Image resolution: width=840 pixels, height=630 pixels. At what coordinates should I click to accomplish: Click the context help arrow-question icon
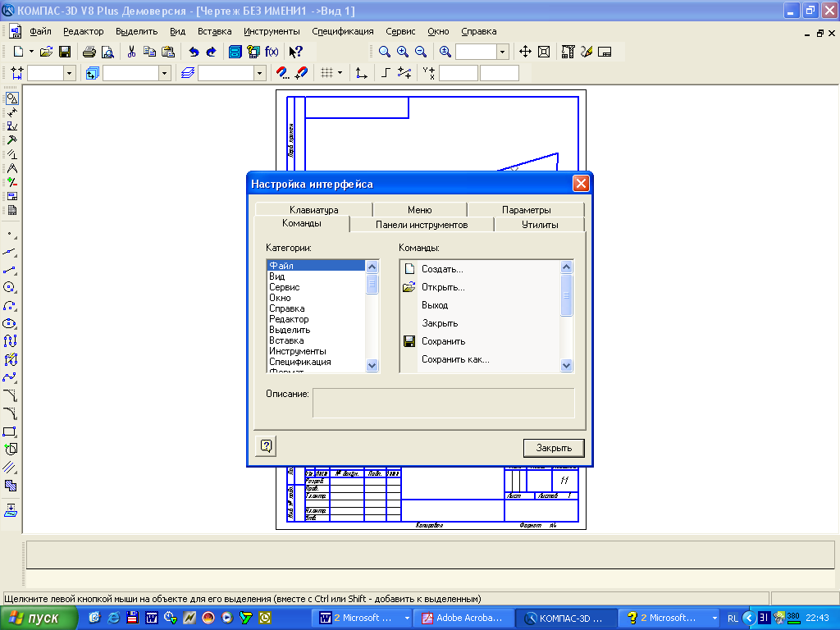point(295,52)
